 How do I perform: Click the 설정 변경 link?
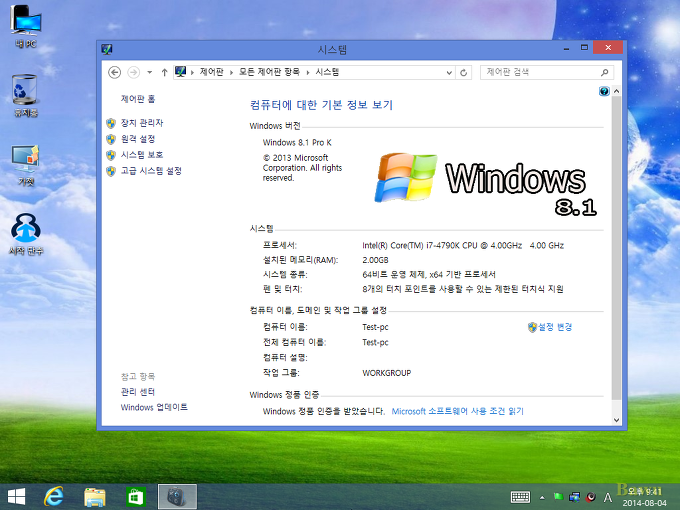pos(555,327)
